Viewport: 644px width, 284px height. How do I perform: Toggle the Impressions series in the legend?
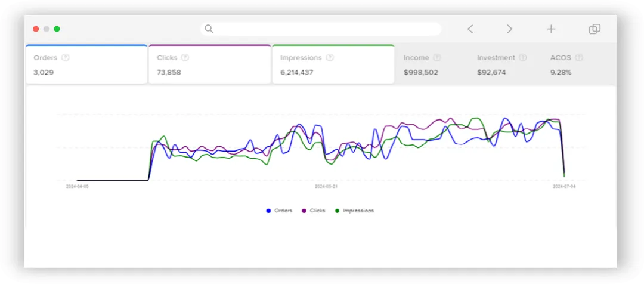pyautogui.click(x=354, y=211)
